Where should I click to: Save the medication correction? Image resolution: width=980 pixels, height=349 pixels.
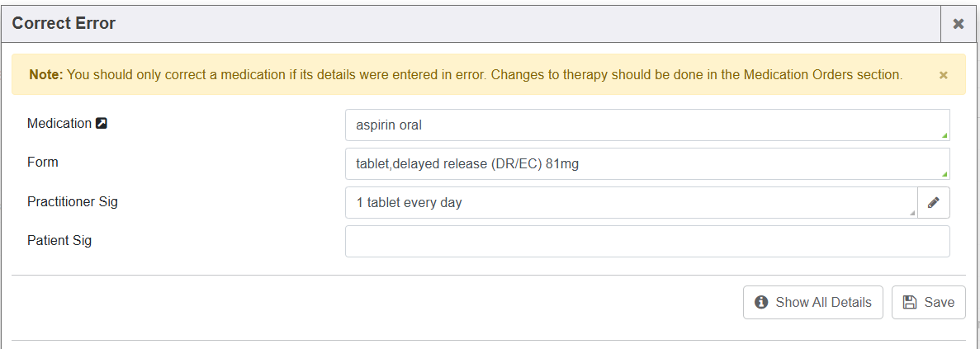point(929,302)
